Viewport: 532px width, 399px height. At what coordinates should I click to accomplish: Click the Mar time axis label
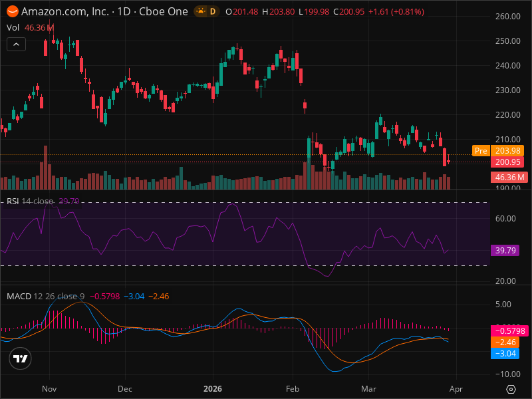pos(368,389)
